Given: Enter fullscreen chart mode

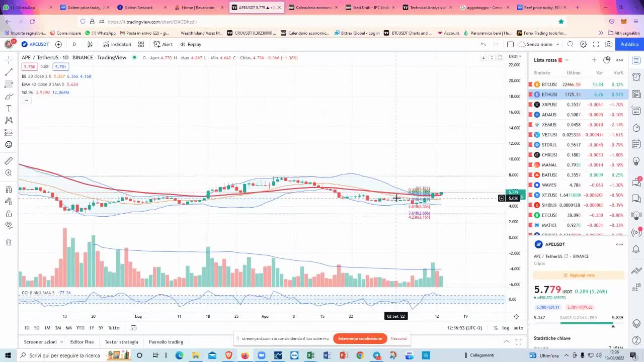Looking at the screenshot, I should pos(596,44).
